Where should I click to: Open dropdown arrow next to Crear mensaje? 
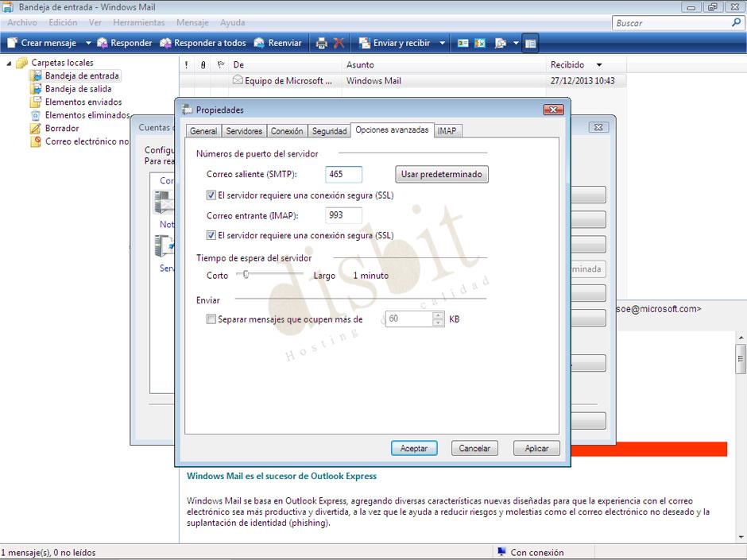click(88, 43)
